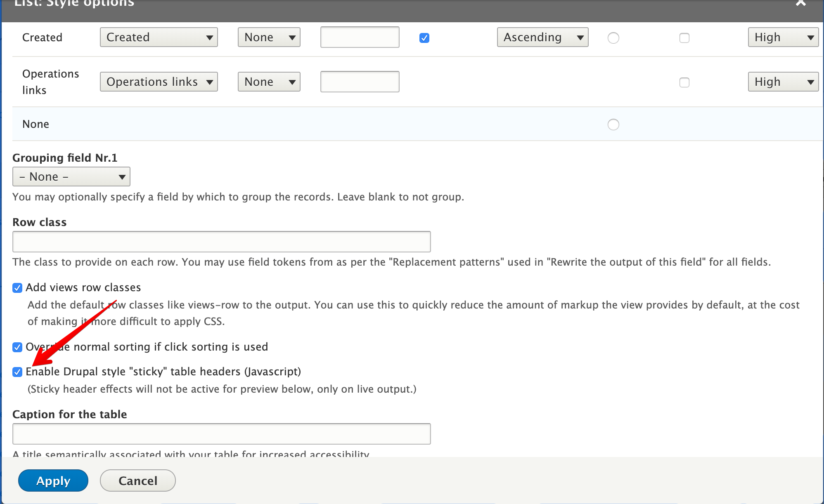Open the High priority dropdown for Operations links

783,81
